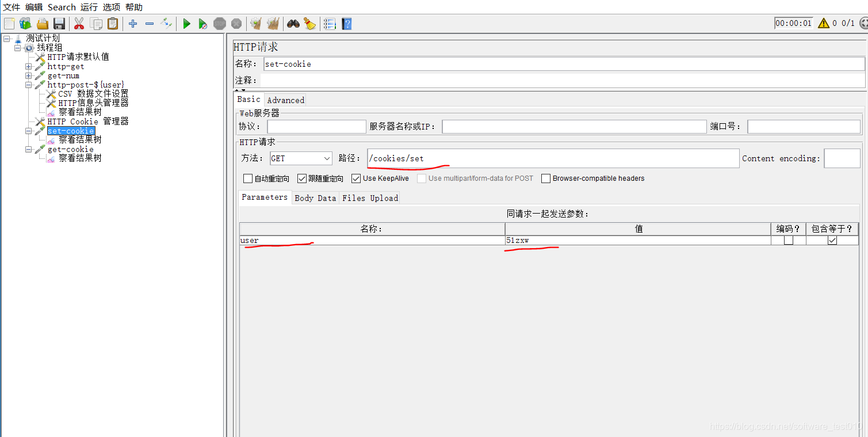The image size is (868, 437).
Task: Check Browser-compatible headers option
Action: point(546,178)
